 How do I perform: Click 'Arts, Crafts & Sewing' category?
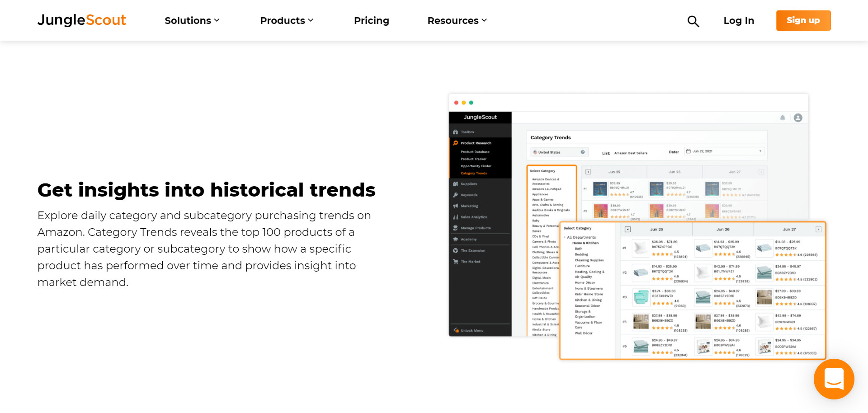point(547,205)
